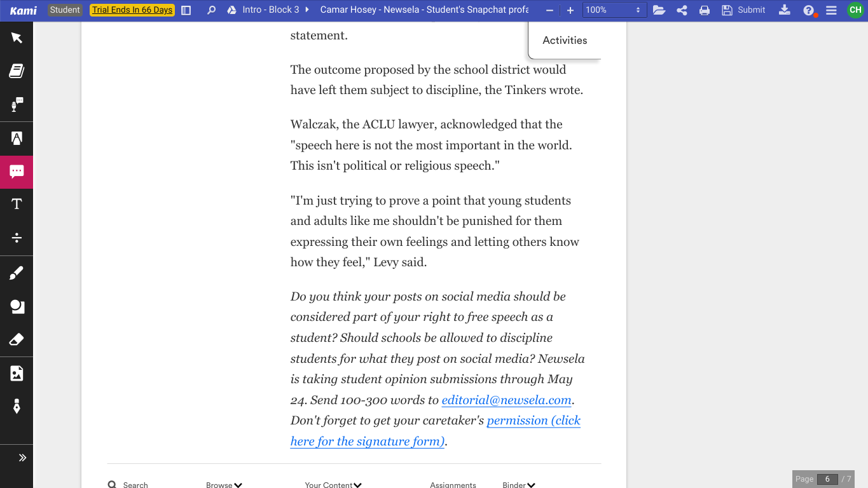Expand the Browse menu
Viewport: 868px width, 488px height.
coord(223,484)
